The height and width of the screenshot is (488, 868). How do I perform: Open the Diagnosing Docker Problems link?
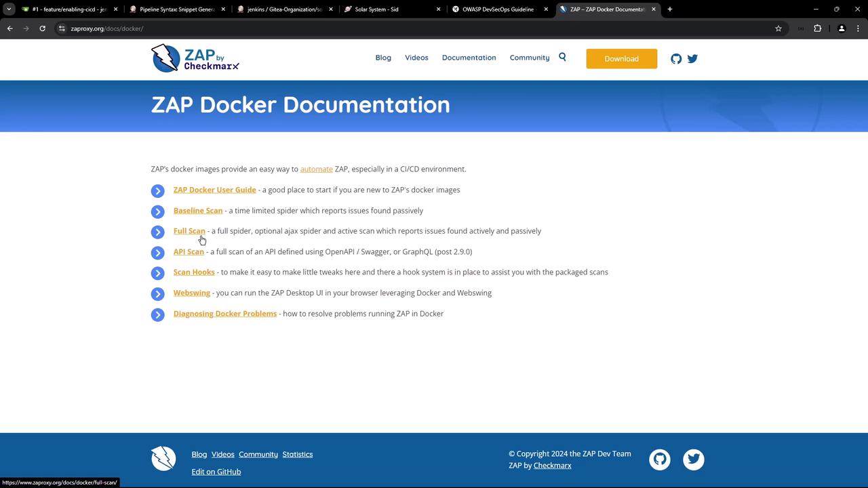225,314
